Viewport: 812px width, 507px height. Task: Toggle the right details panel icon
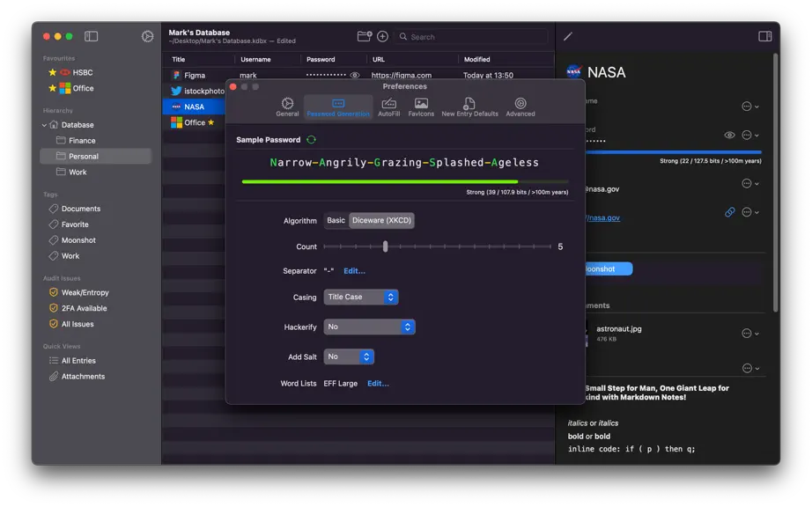(x=764, y=36)
